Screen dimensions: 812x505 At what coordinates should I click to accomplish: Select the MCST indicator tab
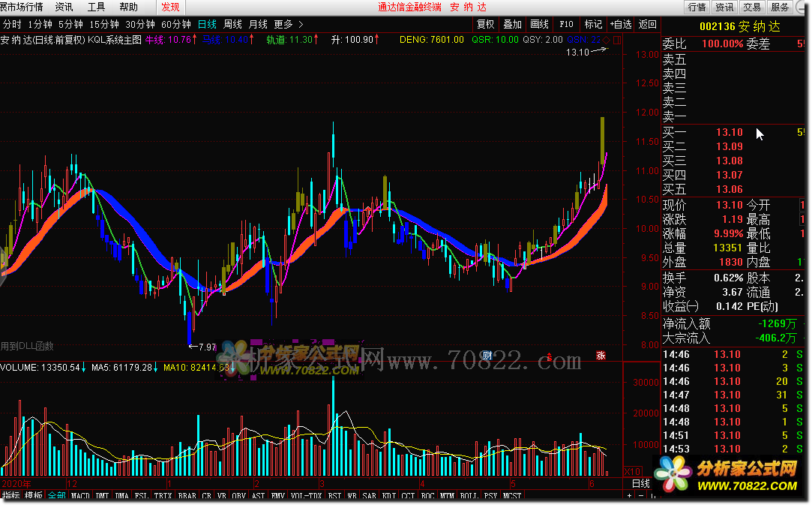512,496
